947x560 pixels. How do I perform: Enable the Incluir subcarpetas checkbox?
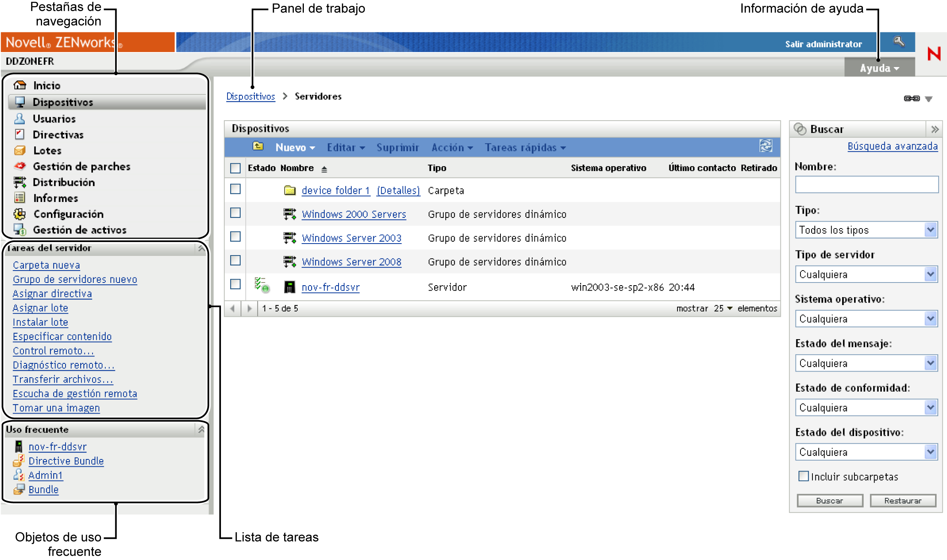803,476
